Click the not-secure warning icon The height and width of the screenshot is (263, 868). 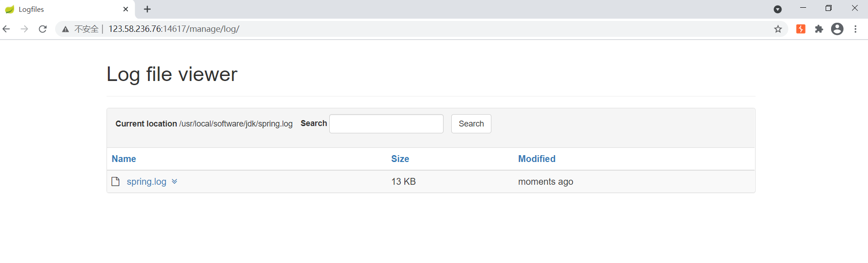[66, 29]
